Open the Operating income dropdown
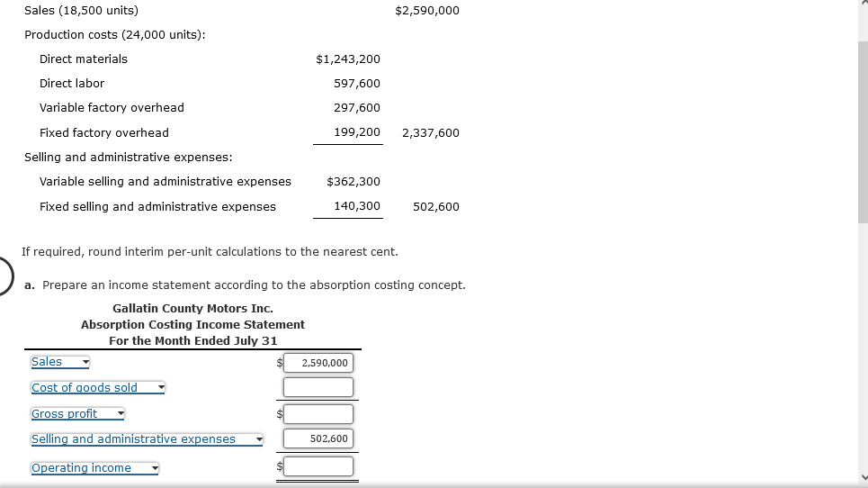The image size is (868, 488). click(94, 468)
